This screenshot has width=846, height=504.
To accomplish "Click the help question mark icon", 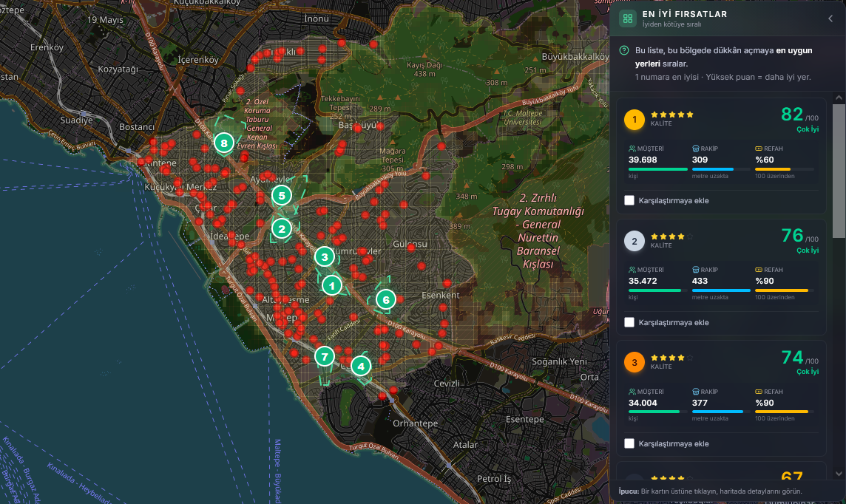I will (x=624, y=51).
